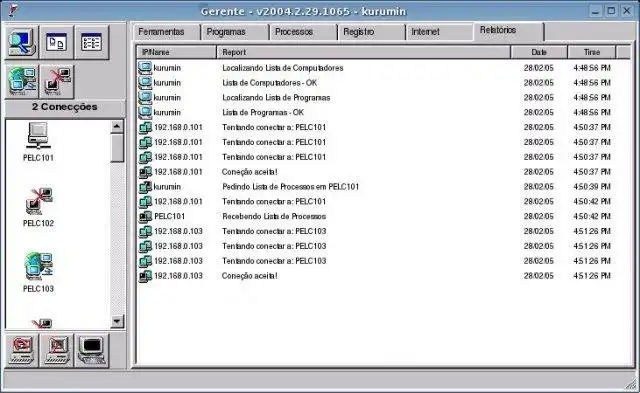Click the connections list scroll-up arrow
640x393 pixels.
click(x=117, y=127)
